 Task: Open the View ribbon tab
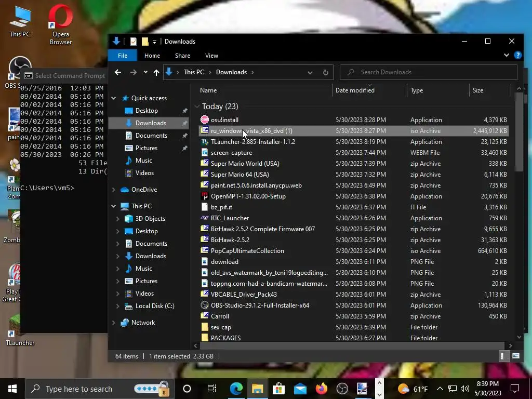tap(211, 56)
